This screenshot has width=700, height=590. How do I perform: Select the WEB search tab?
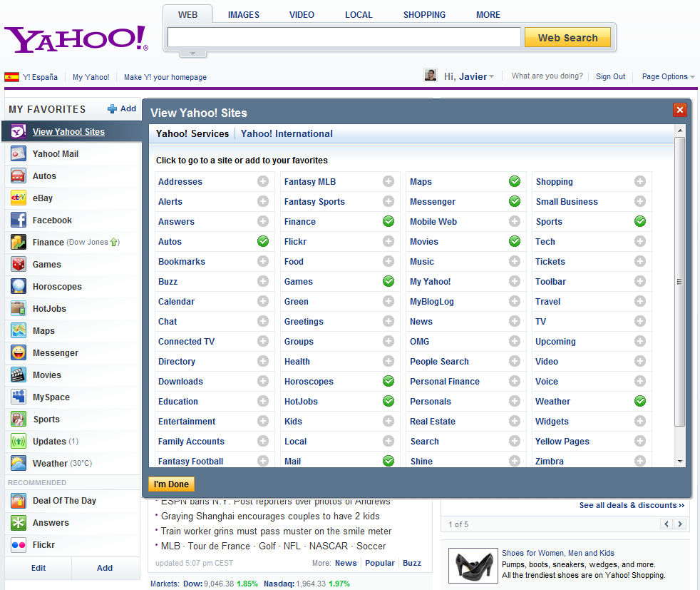tap(187, 15)
